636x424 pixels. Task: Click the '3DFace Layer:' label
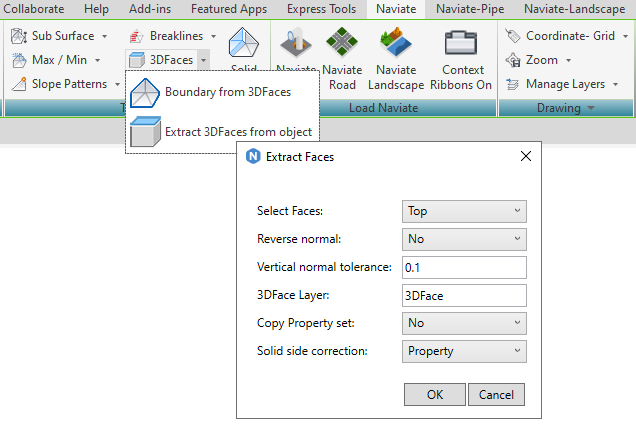(293, 295)
